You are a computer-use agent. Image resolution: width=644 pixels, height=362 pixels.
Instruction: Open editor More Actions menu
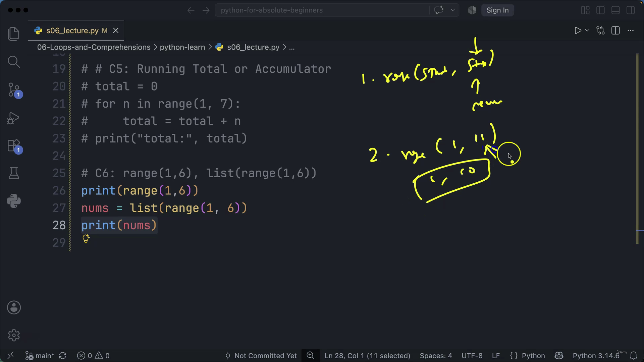click(x=631, y=31)
